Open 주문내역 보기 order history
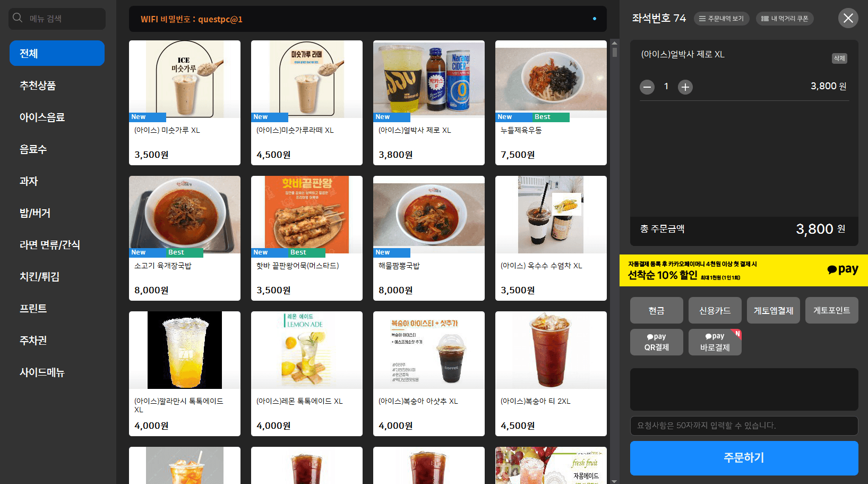Viewport: 868px width, 484px height. point(721,19)
